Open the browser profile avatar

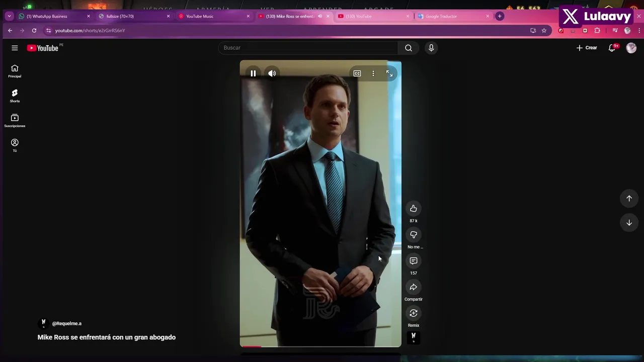tap(627, 31)
